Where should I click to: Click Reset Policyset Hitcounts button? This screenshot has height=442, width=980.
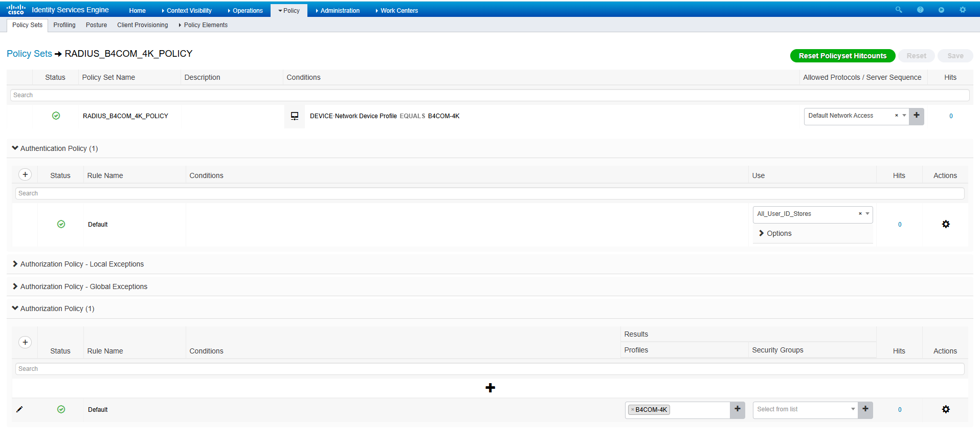(x=842, y=56)
